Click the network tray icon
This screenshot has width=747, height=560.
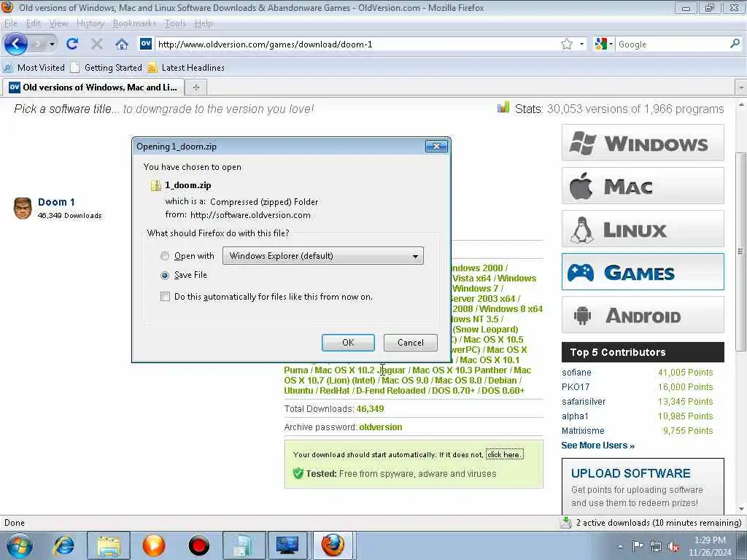(x=656, y=546)
